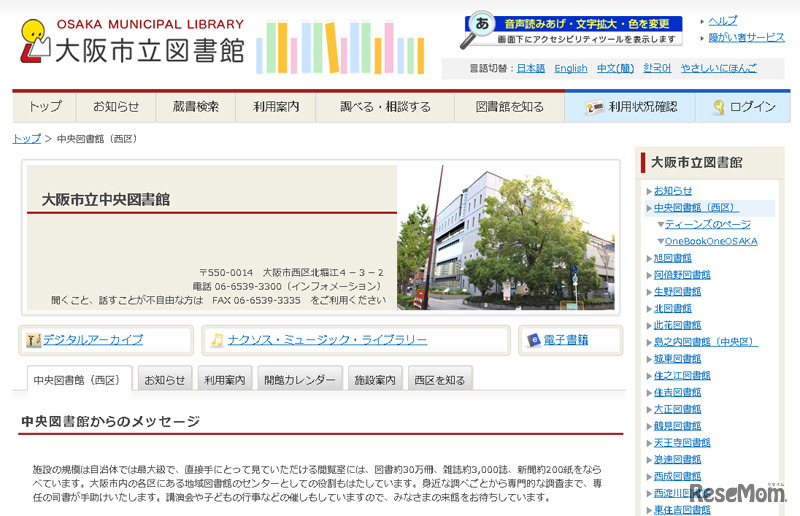The image size is (800, 516).
Task: Click the arrow next to ティーンズのページ
Action: (660, 225)
